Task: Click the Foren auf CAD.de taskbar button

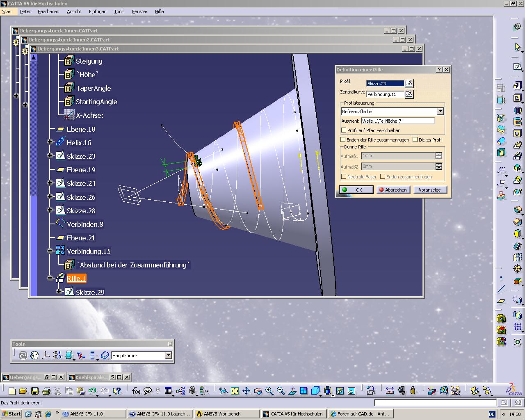Action: (361, 414)
